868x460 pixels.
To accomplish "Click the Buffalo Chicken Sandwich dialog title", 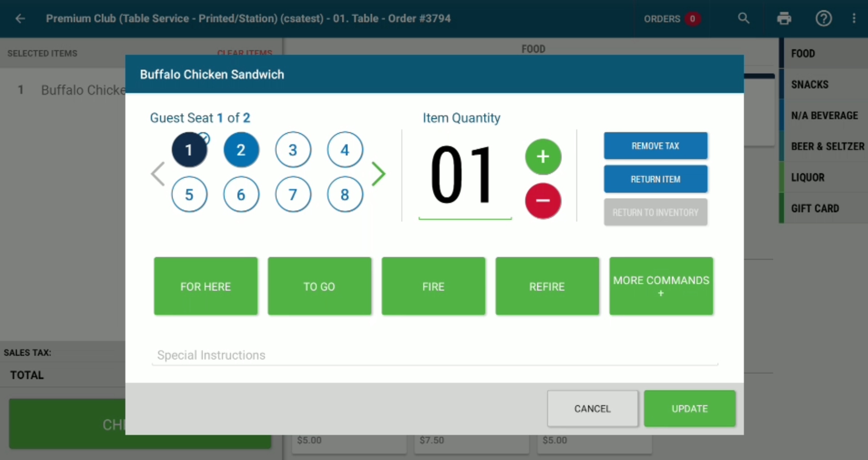I will tap(212, 74).
